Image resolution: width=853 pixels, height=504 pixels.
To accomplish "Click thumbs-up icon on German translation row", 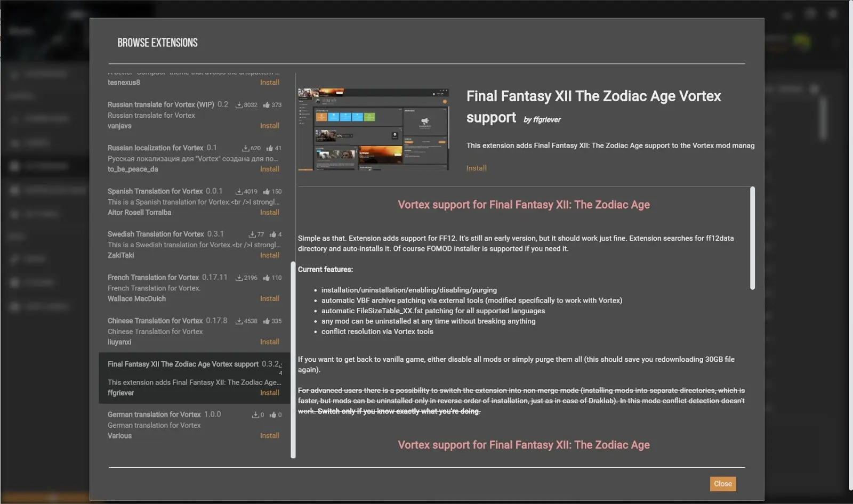I will point(273,414).
